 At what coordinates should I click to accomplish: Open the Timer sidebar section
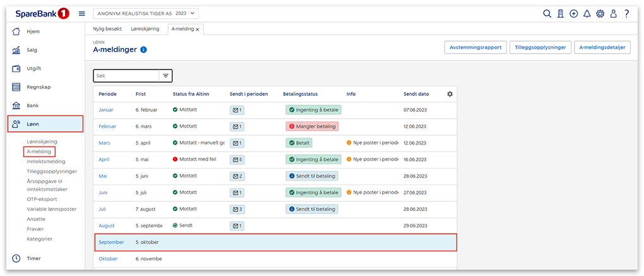pos(34,258)
